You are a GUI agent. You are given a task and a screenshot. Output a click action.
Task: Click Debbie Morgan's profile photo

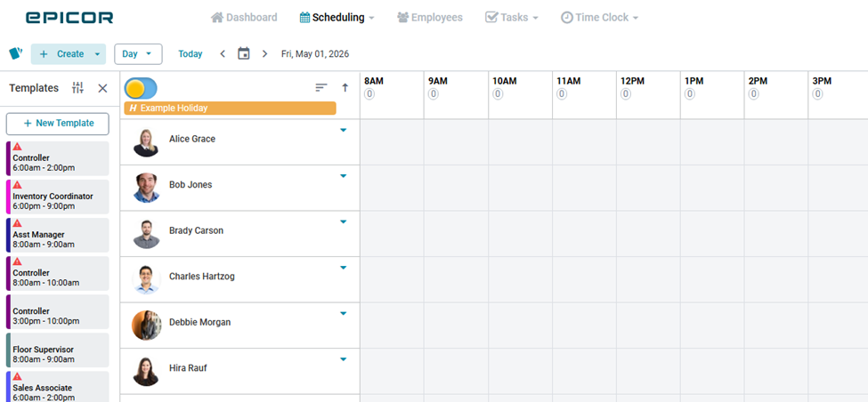146,325
